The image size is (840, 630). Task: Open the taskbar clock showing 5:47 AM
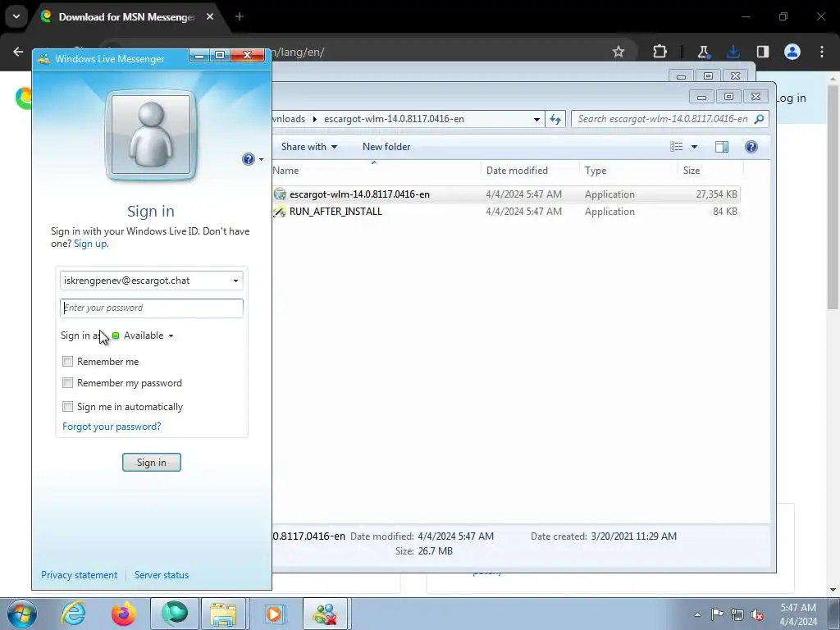click(x=798, y=614)
